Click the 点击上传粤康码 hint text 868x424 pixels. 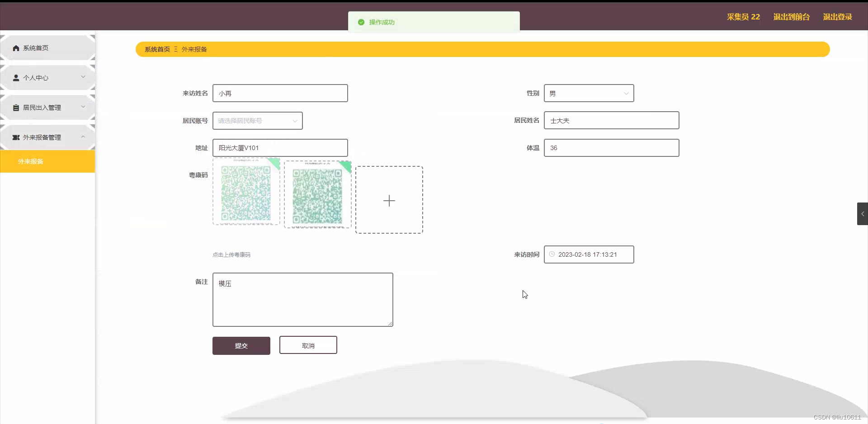(x=231, y=255)
